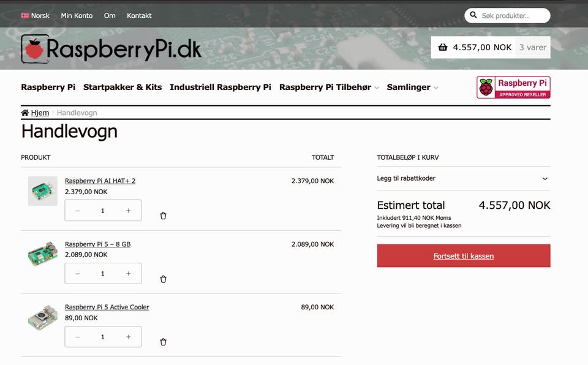Click quantity field for Raspberry Pi AI HAT+ 2

tap(103, 211)
